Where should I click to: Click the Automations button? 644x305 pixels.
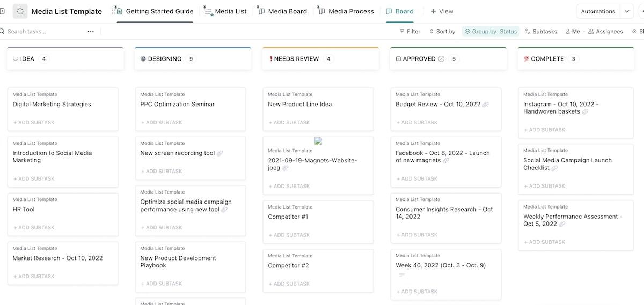[x=598, y=11]
